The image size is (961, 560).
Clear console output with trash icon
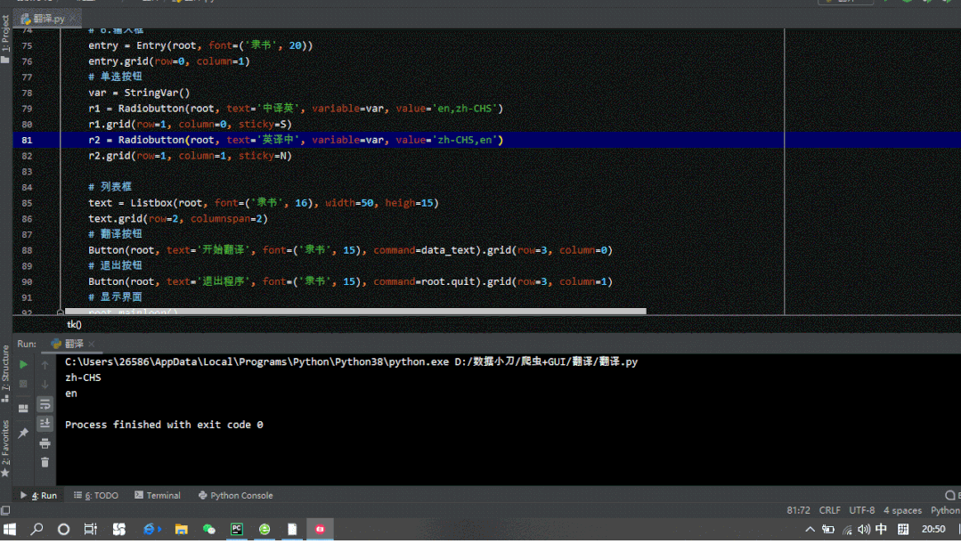coord(45,462)
